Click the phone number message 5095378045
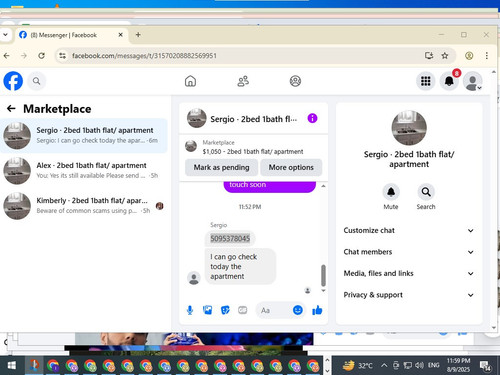This screenshot has height=375, width=500. (x=230, y=239)
